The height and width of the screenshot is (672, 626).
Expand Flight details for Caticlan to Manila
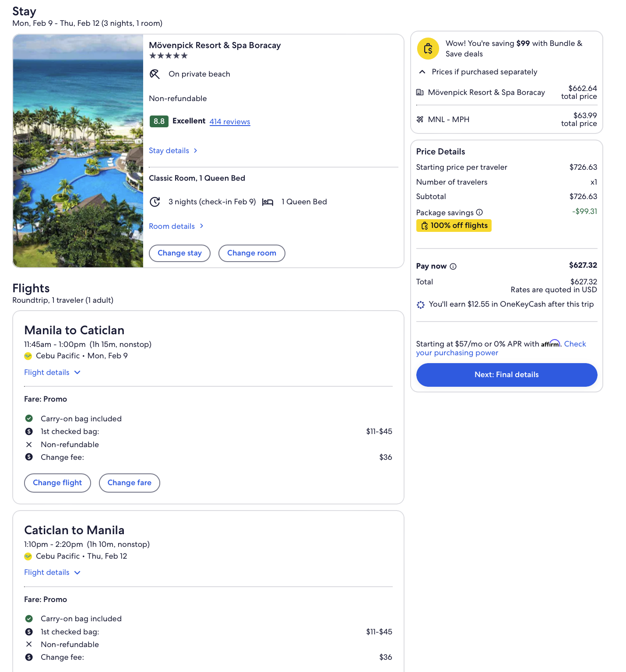pos(53,572)
